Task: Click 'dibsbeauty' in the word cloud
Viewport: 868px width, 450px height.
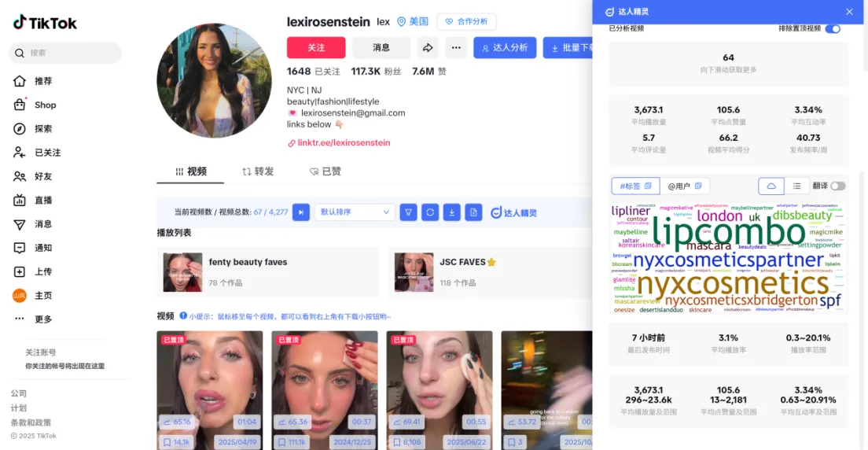Action: click(802, 215)
